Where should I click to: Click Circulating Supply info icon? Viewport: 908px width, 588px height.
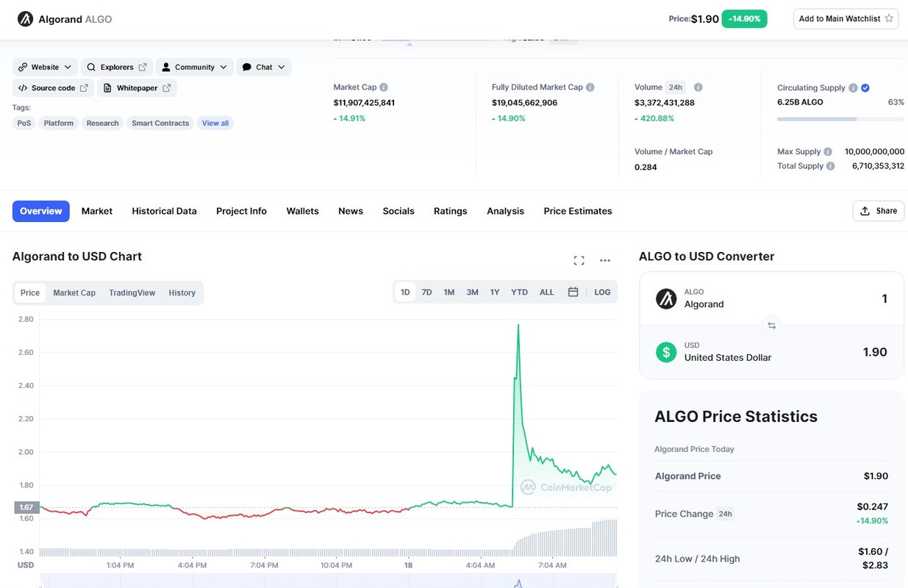[853, 88]
